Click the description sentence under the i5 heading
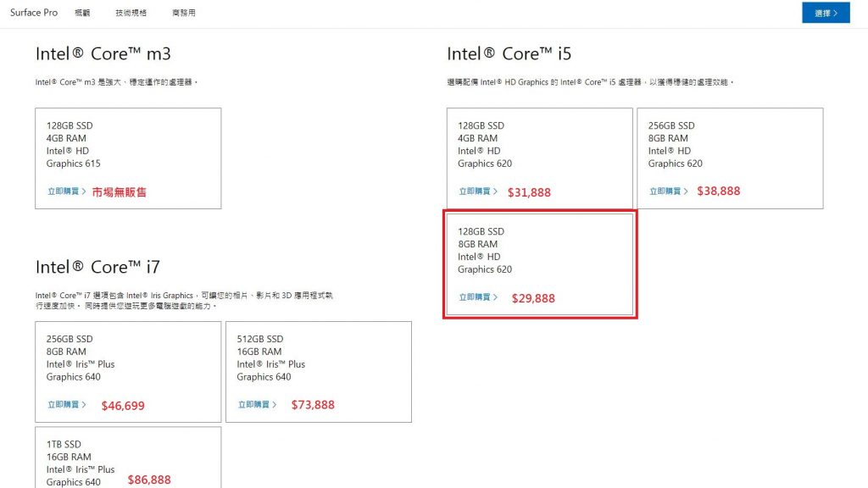 [590, 82]
